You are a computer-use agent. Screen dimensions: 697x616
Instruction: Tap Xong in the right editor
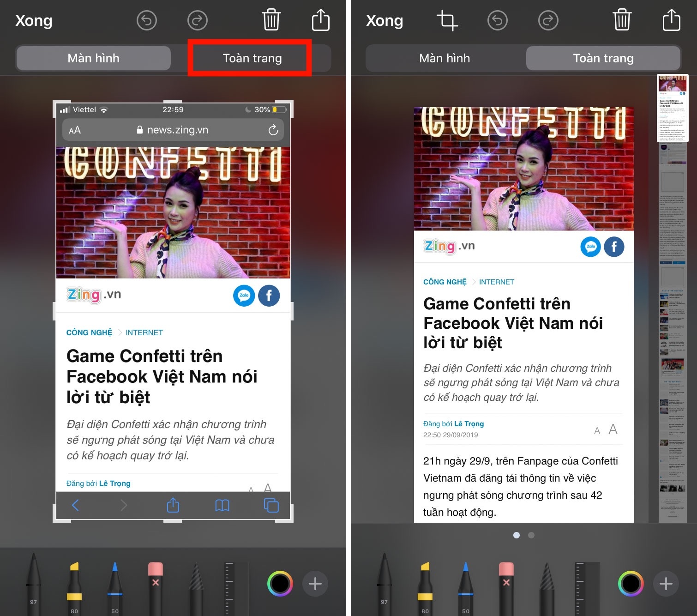pyautogui.click(x=385, y=21)
